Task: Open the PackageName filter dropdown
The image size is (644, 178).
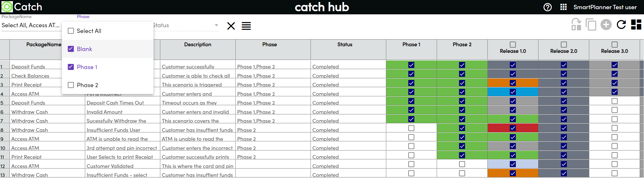Action: pos(30,25)
